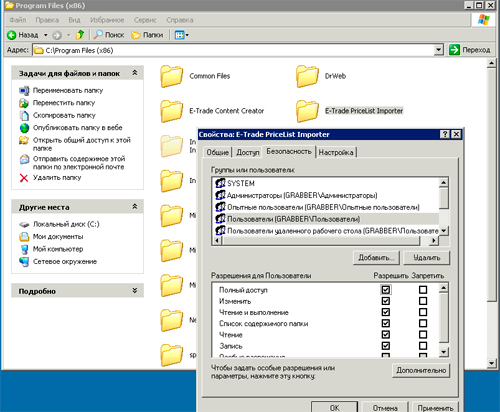Click Опубликовать папку в вебе globe icon
This screenshot has height=412, width=500.
(24, 128)
